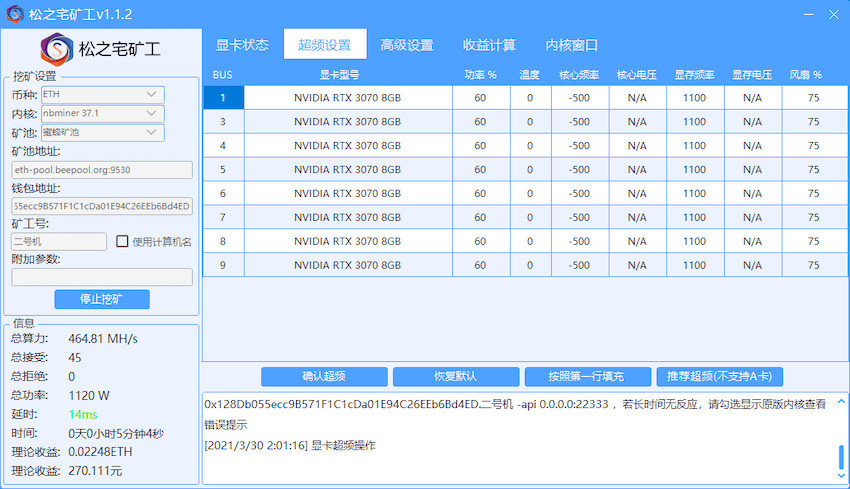
Task: Click the log panel scrollbar thumb
Action: pos(841,456)
